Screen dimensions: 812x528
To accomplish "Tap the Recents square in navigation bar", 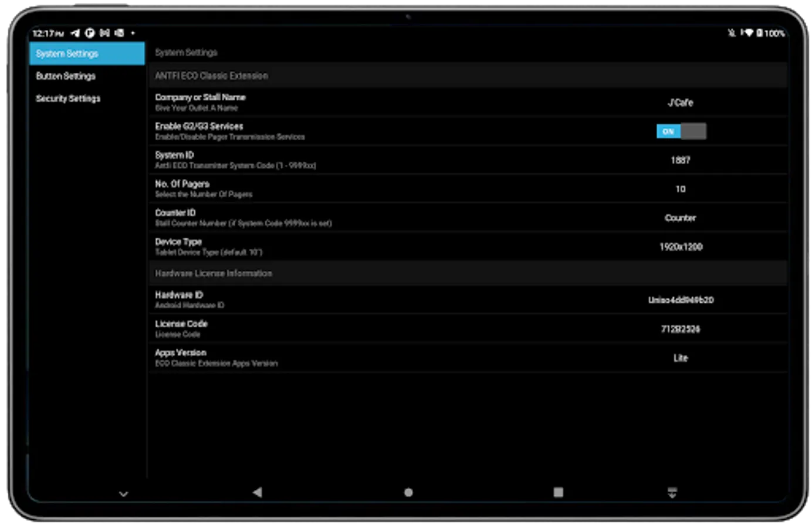I will [x=558, y=492].
